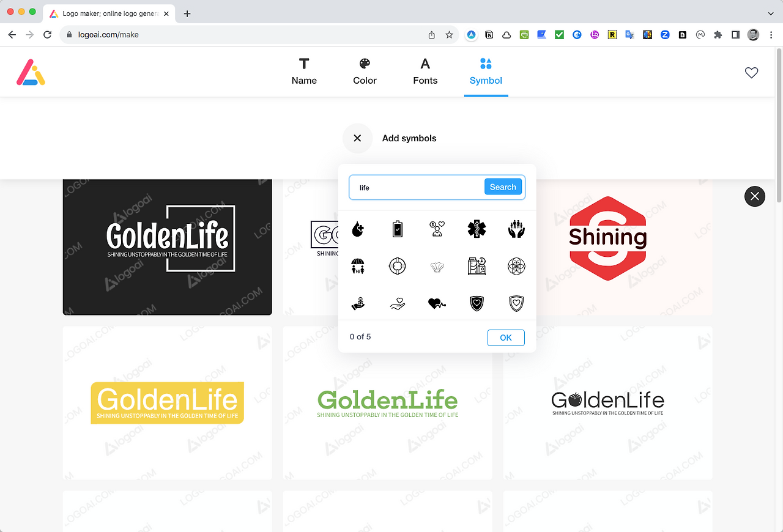Screen dimensions: 783x532
Task: Open the blue Z extension icon
Action: point(665,35)
